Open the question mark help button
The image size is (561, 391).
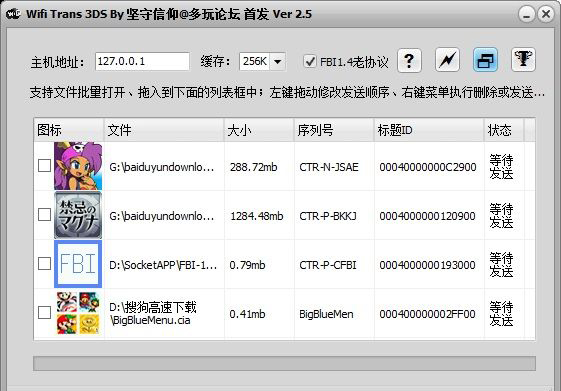[409, 60]
